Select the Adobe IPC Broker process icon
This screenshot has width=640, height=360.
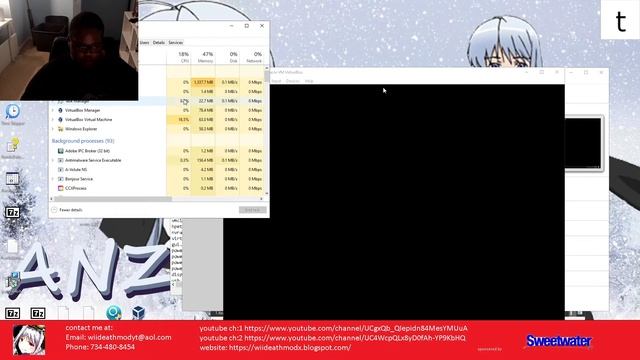click(60, 151)
